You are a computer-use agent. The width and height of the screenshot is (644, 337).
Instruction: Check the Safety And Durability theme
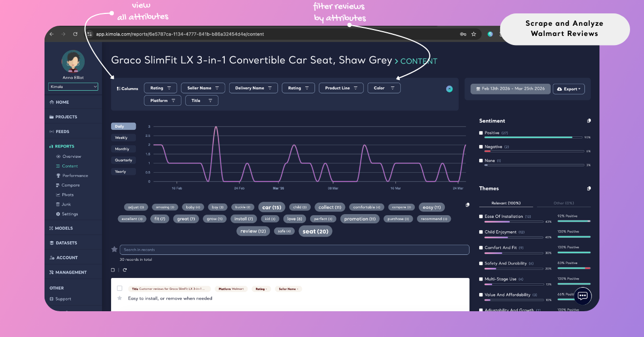click(481, 263)
